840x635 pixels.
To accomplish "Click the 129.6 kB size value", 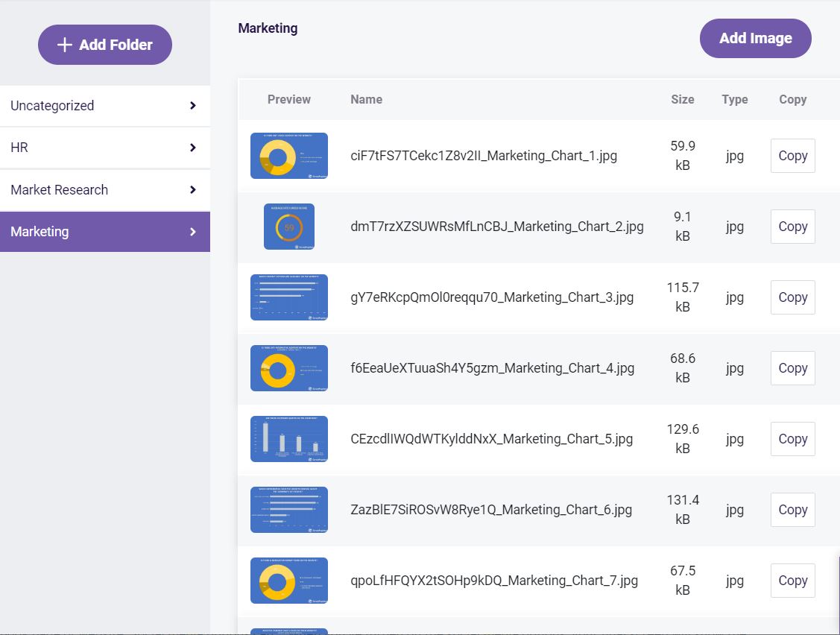I will pos(683,439).
